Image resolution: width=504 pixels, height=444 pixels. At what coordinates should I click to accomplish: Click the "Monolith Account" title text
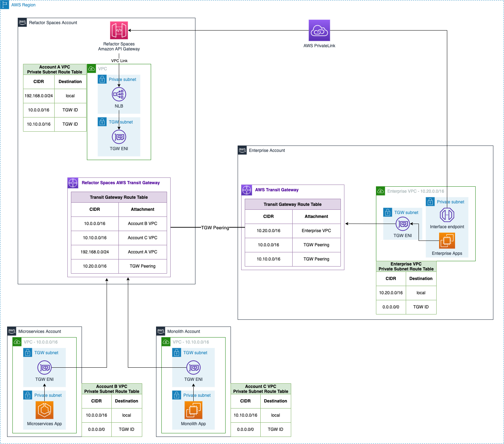click(184, 331)
